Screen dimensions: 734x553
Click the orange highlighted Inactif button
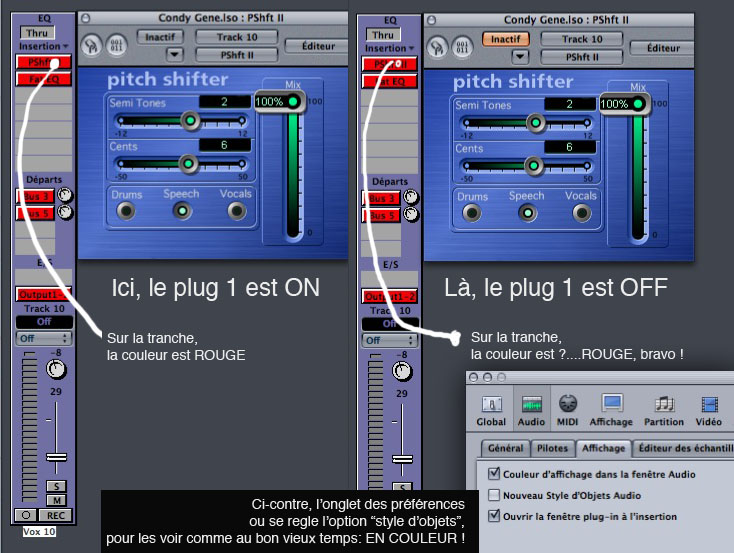[505, 38]
